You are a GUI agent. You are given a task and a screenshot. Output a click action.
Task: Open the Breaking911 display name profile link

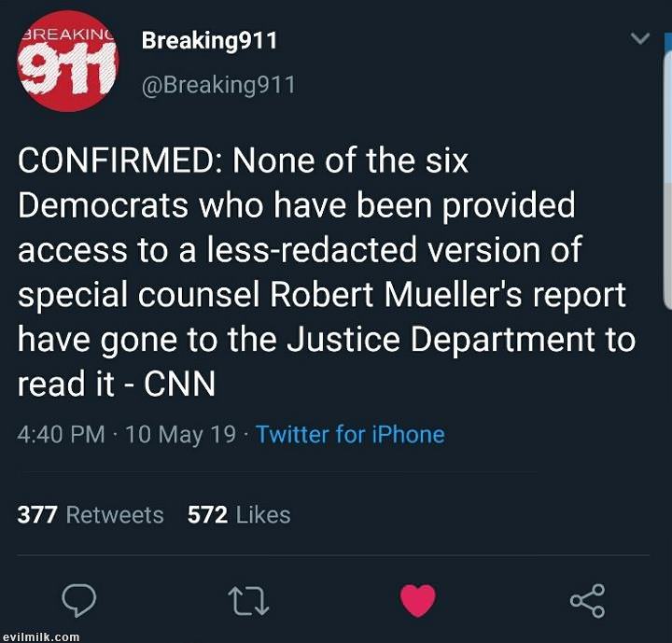pyautogui.click(x=209, y=41)
